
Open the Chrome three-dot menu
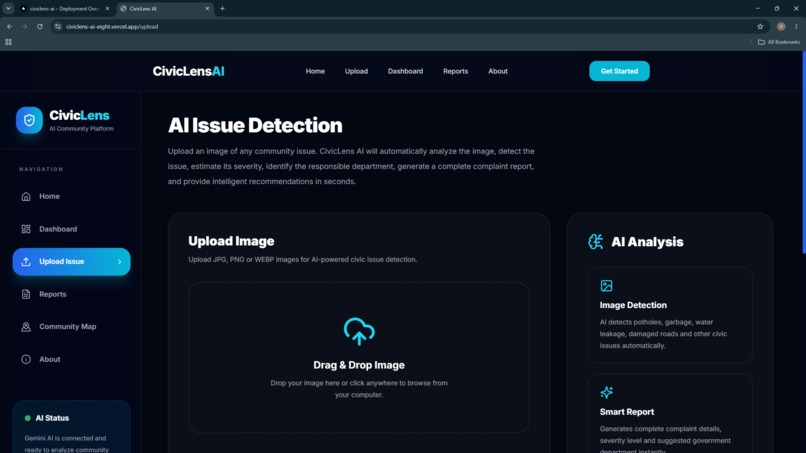(796, 26)
